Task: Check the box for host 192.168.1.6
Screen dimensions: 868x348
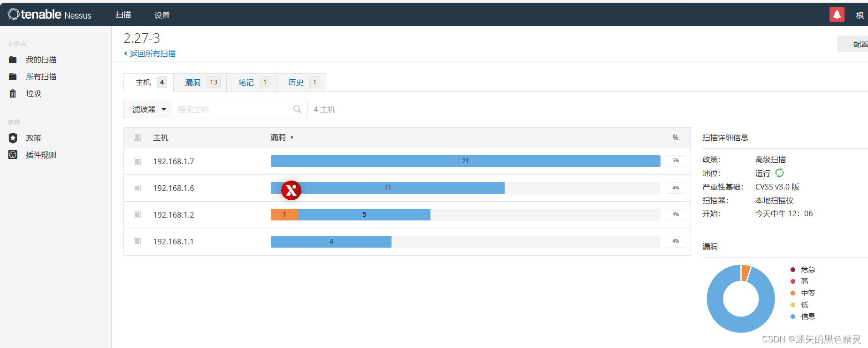Action: (x=137, y=188)
